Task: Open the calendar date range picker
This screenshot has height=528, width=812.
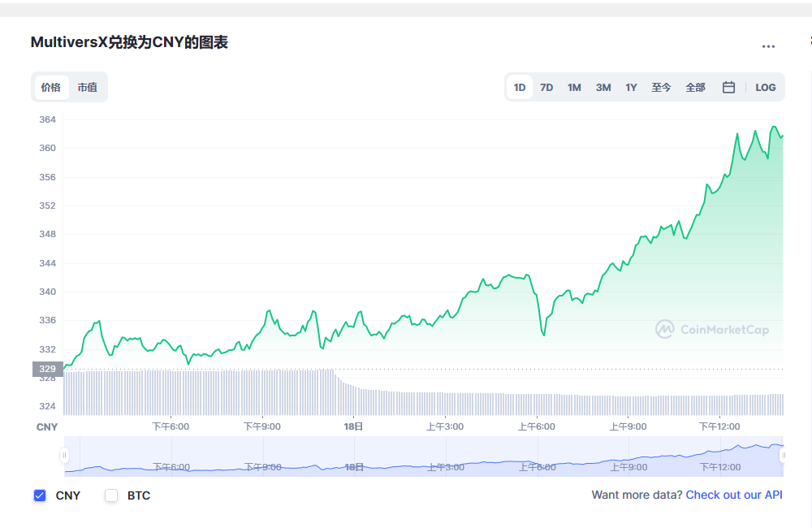Action: [728, 87]
